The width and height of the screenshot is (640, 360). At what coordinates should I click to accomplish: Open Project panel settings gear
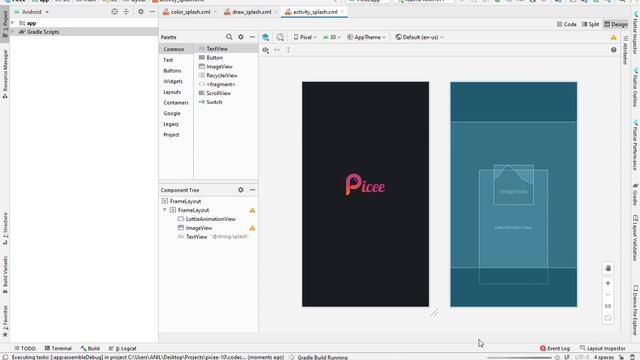click(x=141, y=12)
